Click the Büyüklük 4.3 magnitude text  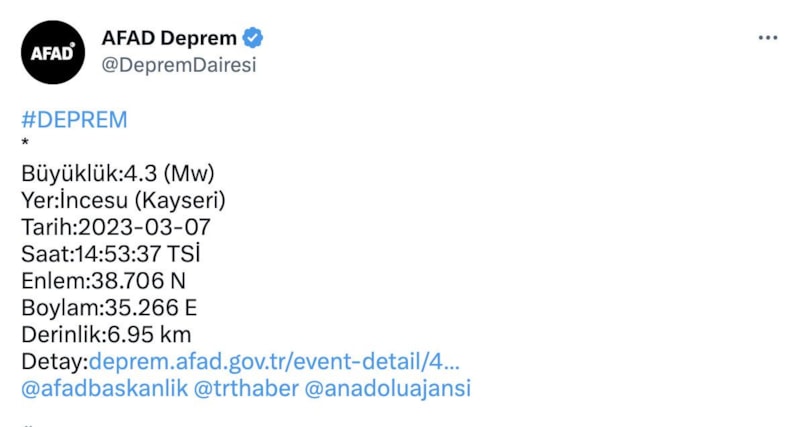click(x=118, y=172)
